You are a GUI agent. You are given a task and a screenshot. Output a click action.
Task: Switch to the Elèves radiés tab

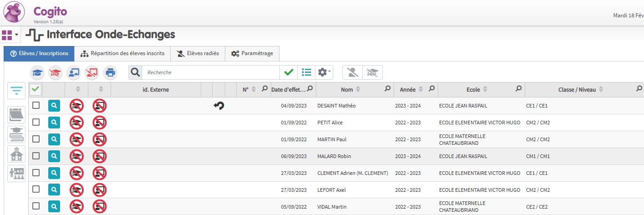[198, 54]
